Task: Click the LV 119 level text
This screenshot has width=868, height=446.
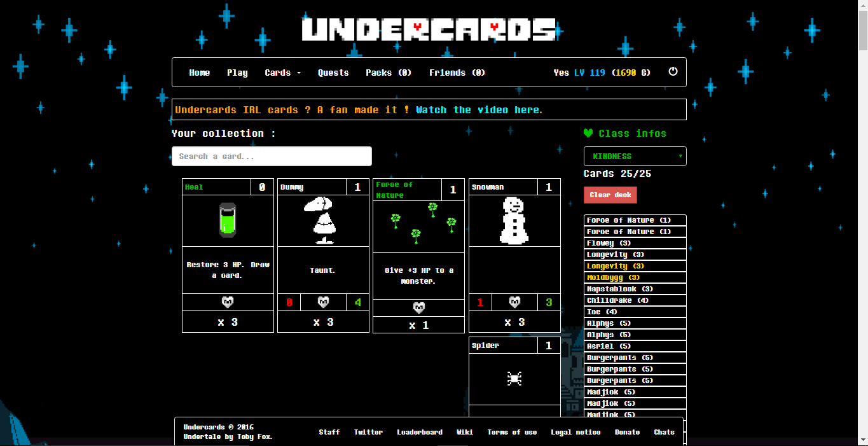Action: (x=589, y=73)
